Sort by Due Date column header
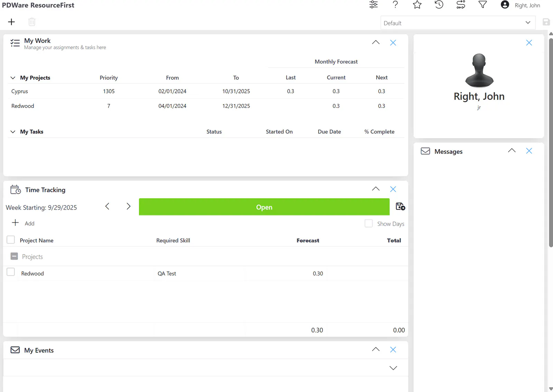The width and height of the screenshot is (553, 392). click(x=329, y=132)
